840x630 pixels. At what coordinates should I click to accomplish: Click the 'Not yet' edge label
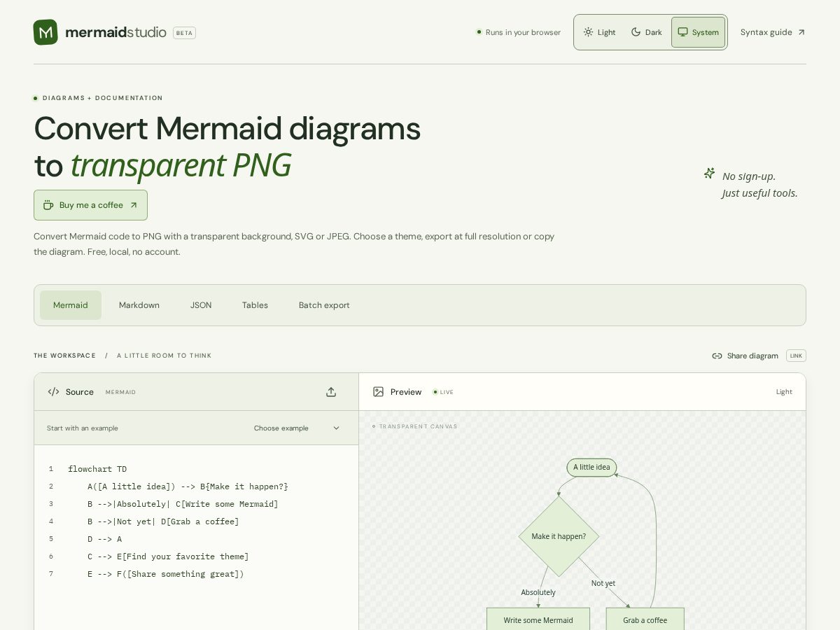click(603, 583)
